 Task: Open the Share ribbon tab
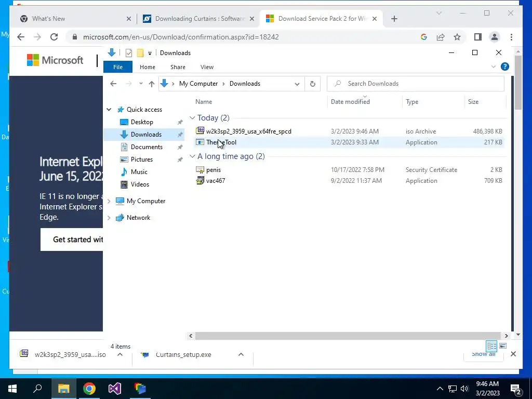tap(178, 67)
